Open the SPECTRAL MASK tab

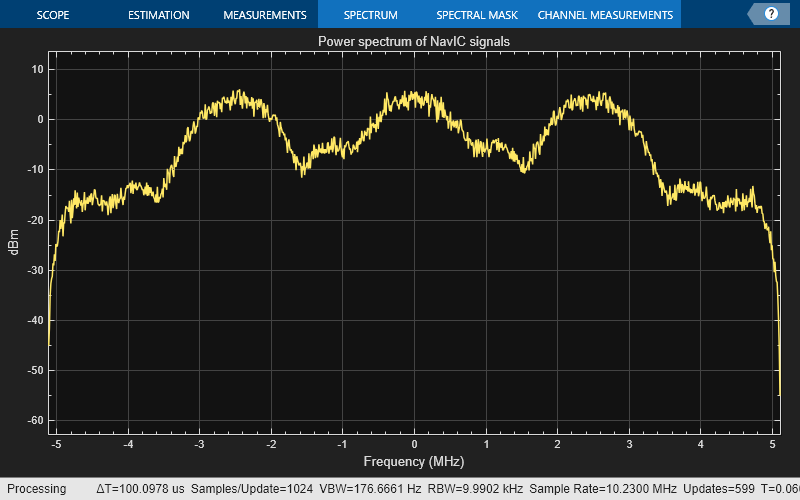click(x=476, y=15)
